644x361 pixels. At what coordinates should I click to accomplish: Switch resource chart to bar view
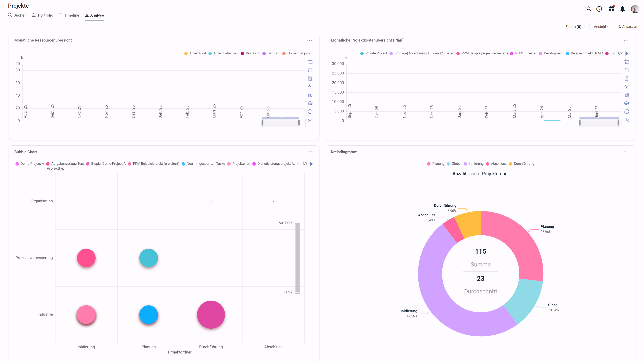click(310, 95)
